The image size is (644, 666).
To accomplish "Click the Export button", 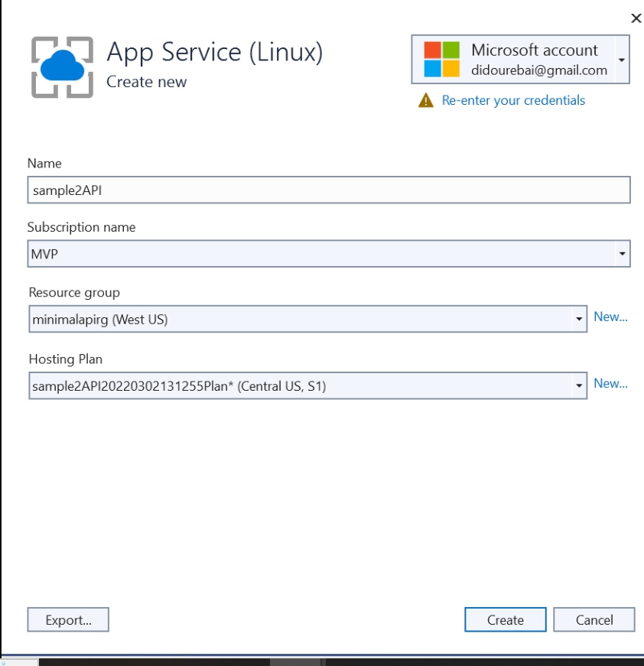I will [68, 619].
